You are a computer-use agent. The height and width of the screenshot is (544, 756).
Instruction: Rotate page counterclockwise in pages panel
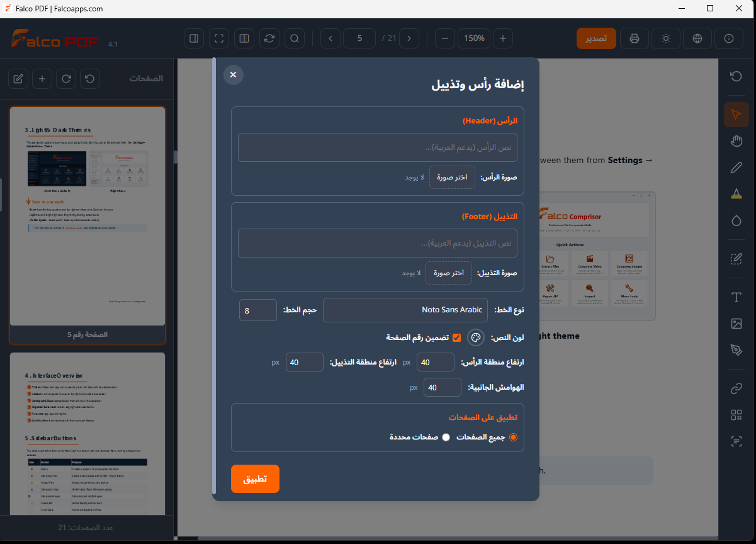click(90, 79)
